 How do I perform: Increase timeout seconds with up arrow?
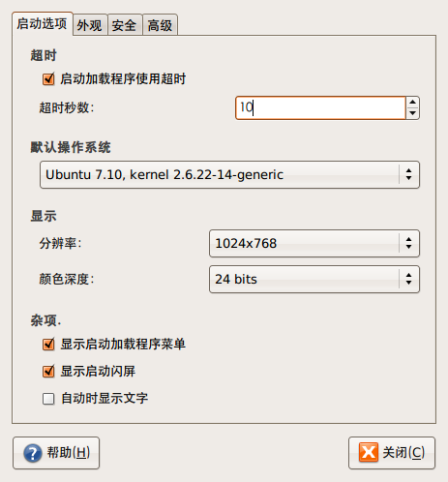pyautogui.click(x=412, y=103)
